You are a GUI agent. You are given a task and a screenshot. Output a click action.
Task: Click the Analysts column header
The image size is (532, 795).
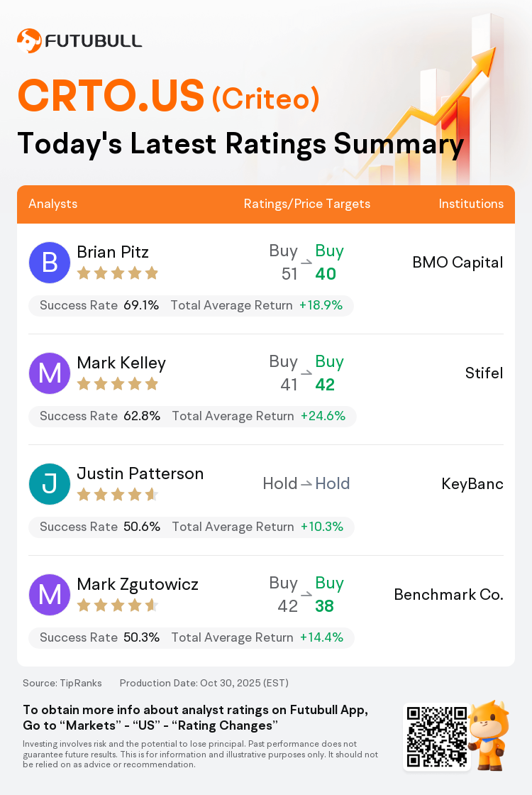click(x=53, y=204)
